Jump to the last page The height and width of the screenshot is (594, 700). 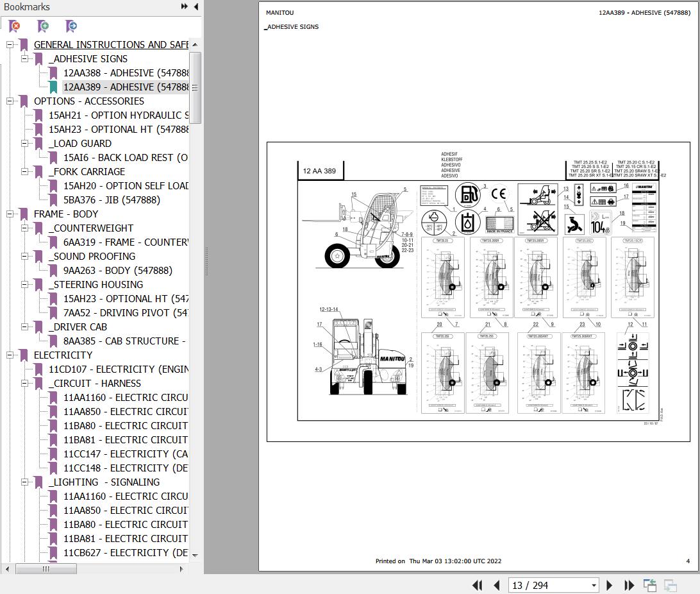(629, 585)
